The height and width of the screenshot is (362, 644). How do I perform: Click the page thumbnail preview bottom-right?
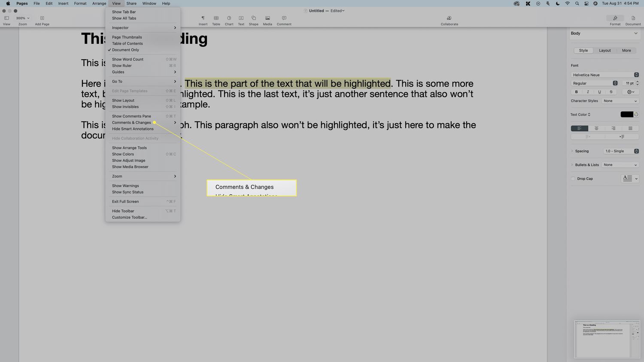click(607, 339)
